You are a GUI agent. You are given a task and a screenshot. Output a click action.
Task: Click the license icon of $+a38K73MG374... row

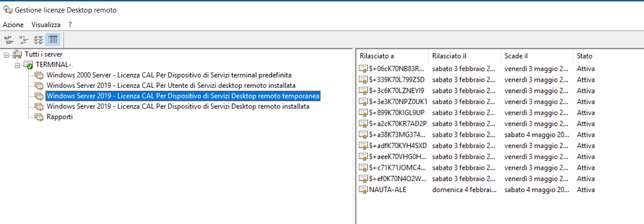pyautogui.click(x=363, y=135)
